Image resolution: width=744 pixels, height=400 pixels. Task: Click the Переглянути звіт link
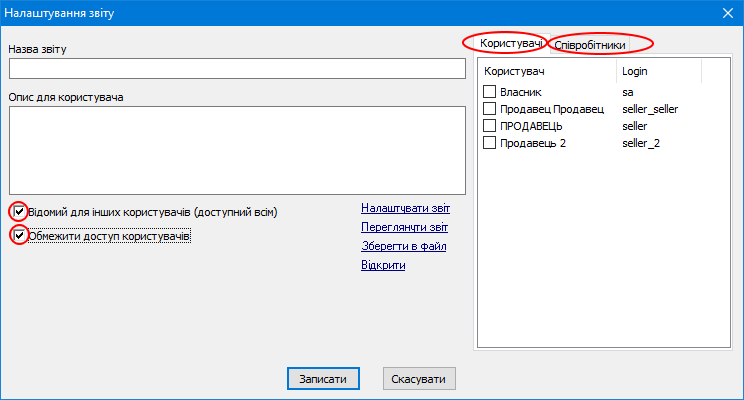click(x=405, y=227)
